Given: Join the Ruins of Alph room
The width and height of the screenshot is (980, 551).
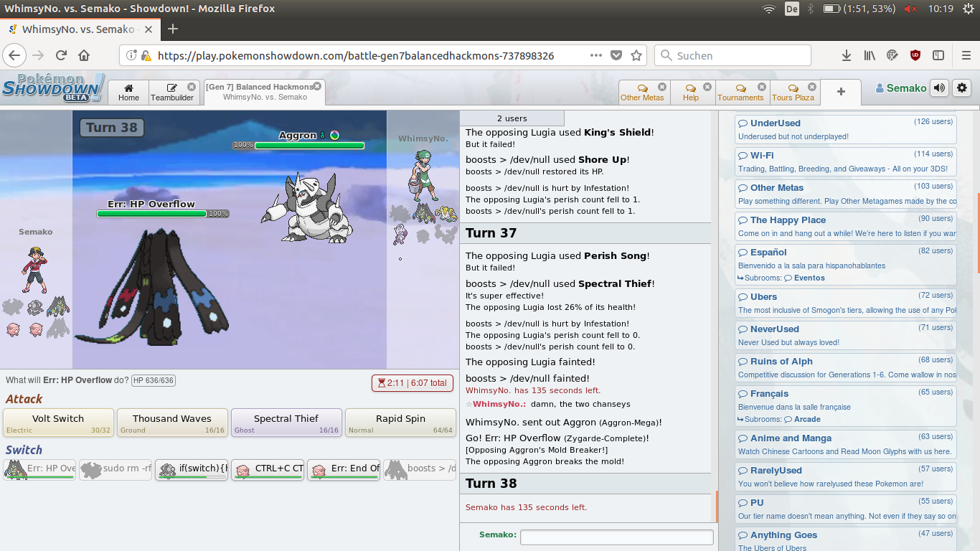Looking at the screenshot, I should pyautogui.click(x=846, y=367).
